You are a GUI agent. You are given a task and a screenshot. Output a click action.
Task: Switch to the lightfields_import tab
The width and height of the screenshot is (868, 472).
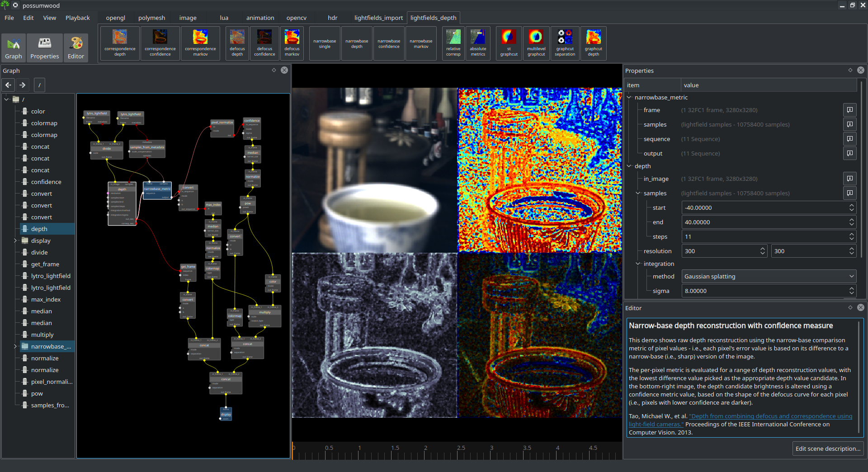pyautogui.click(x=378, y=18)
